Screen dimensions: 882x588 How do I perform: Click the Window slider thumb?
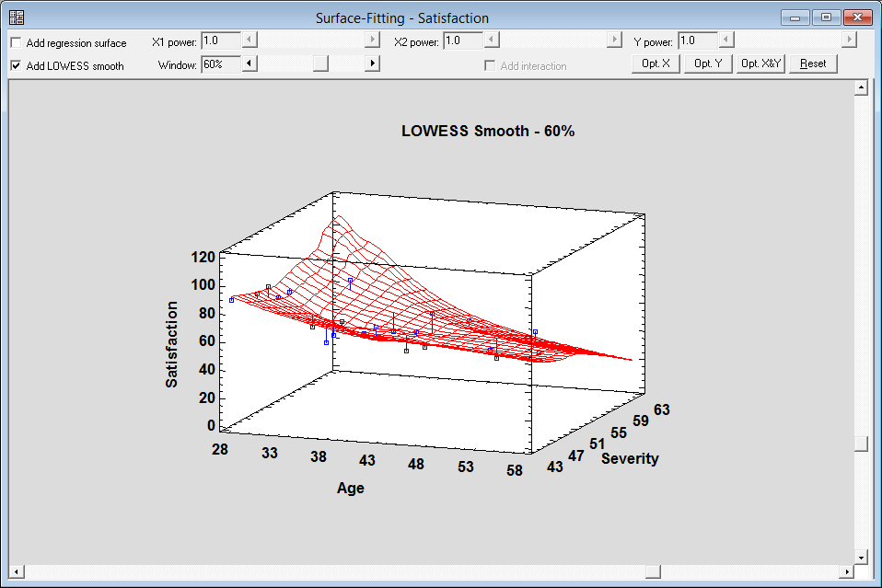point(320,63)
